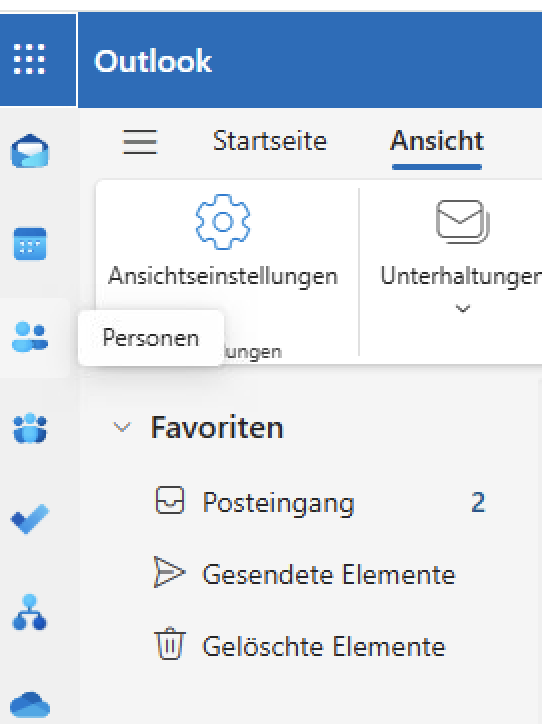Select the Ansicht ribbon tab

pos(437,141)
